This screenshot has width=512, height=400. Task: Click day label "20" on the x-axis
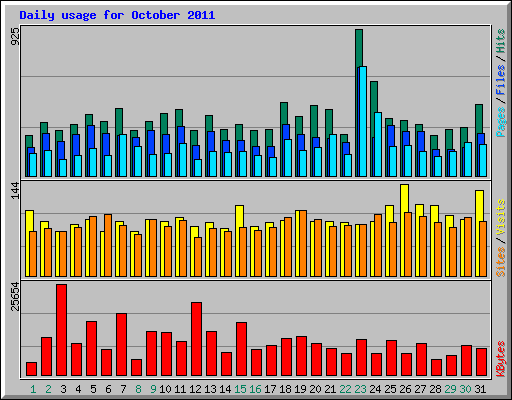315,389
